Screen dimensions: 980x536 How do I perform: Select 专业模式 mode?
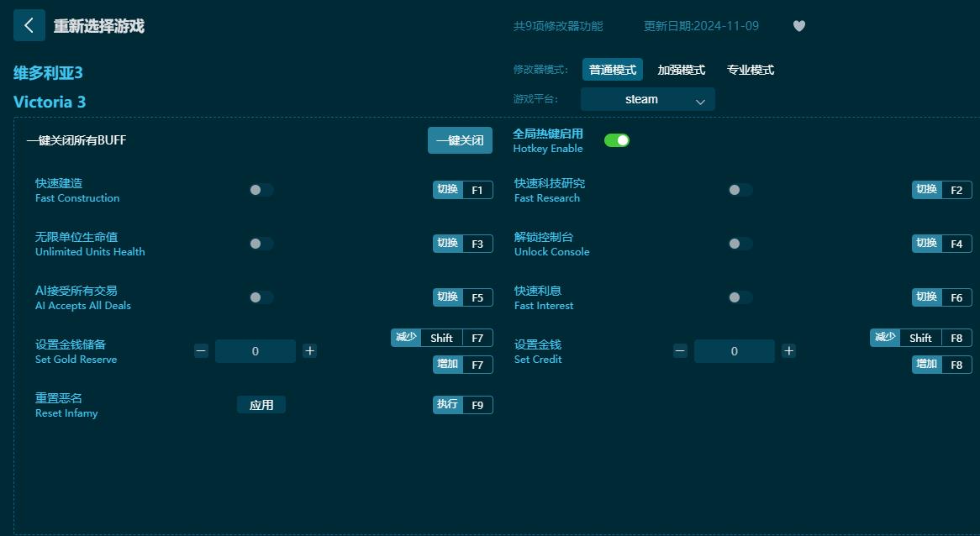coord(749,70)
